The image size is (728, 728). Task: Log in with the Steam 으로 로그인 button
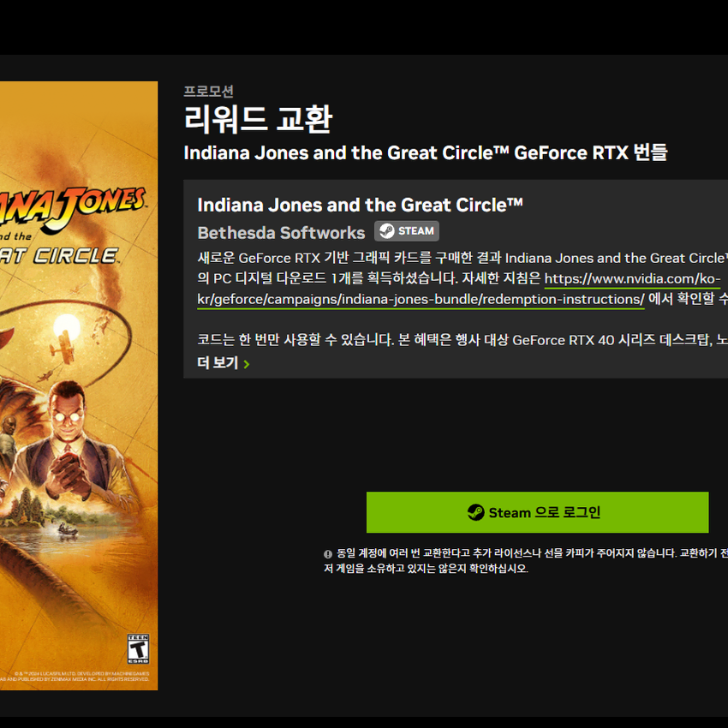537,512
